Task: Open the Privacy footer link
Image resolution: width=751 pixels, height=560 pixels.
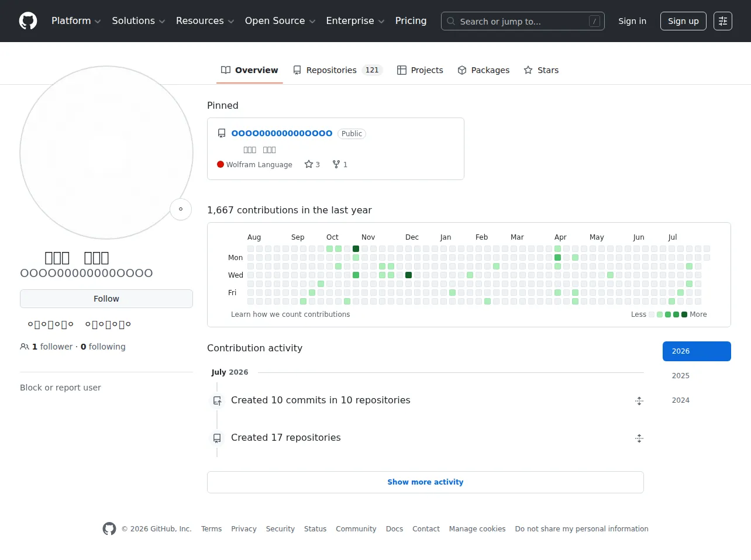Action: pos(244,529)
